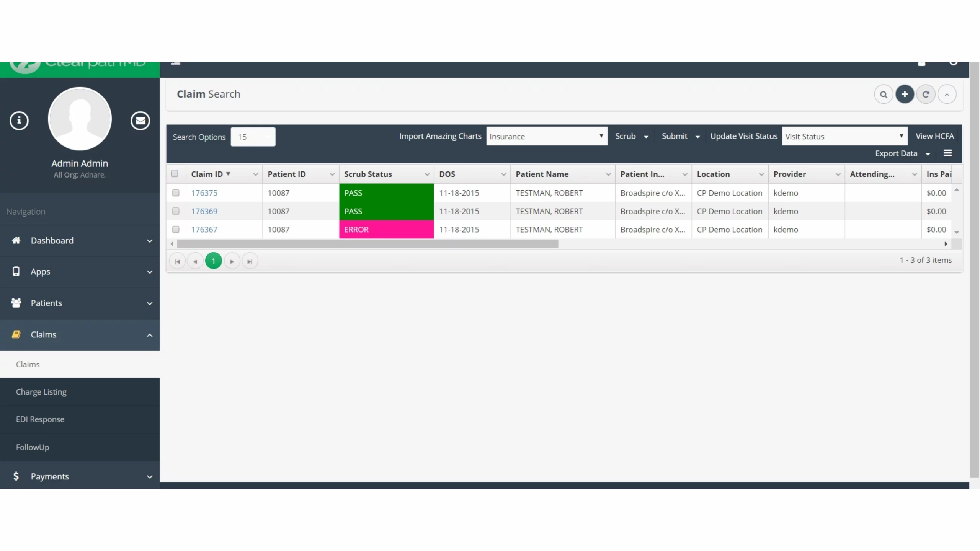Open the info icon beside the avatar
980x551 pixels.
click(19, 121)
